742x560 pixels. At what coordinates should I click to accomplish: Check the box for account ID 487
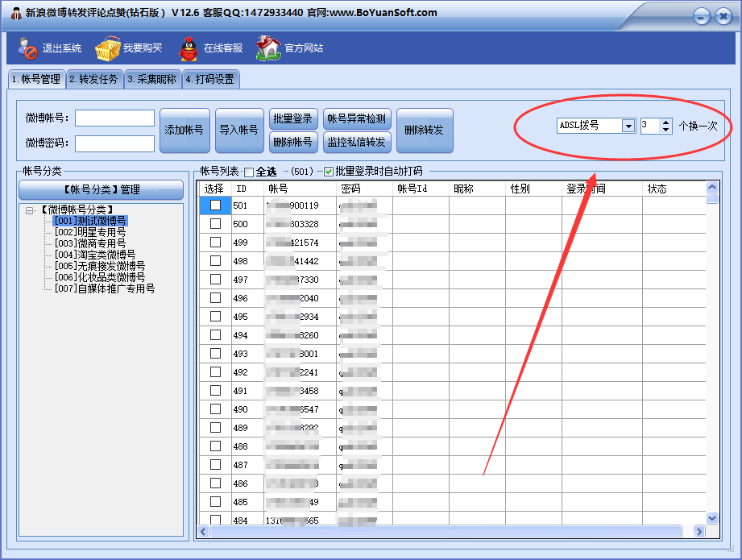tap(215, 464)
